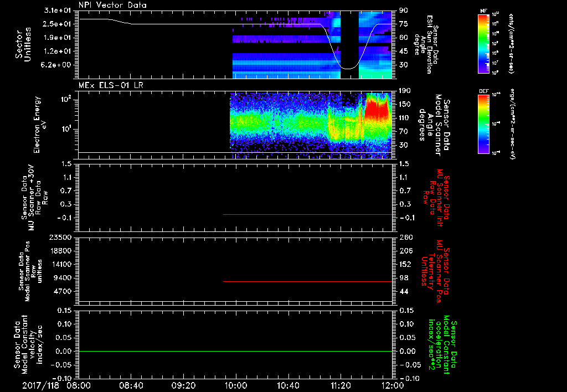Click the DEF color scale bar

[484, 124]
